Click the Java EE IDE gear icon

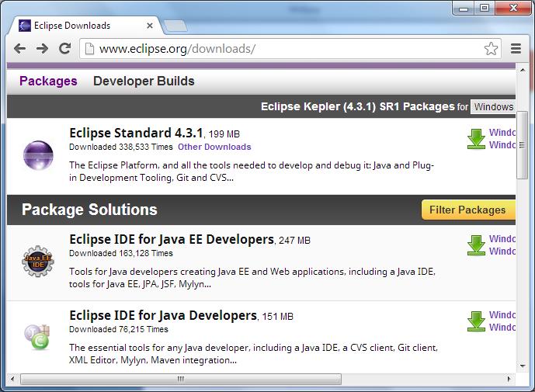coord(38,261)
